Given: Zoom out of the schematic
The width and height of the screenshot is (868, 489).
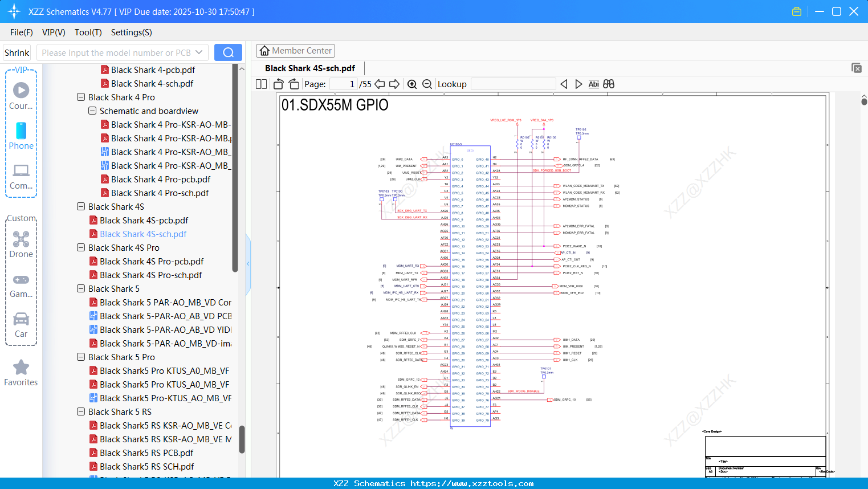Looking at the screenshot, I should [x=427, y=84].
